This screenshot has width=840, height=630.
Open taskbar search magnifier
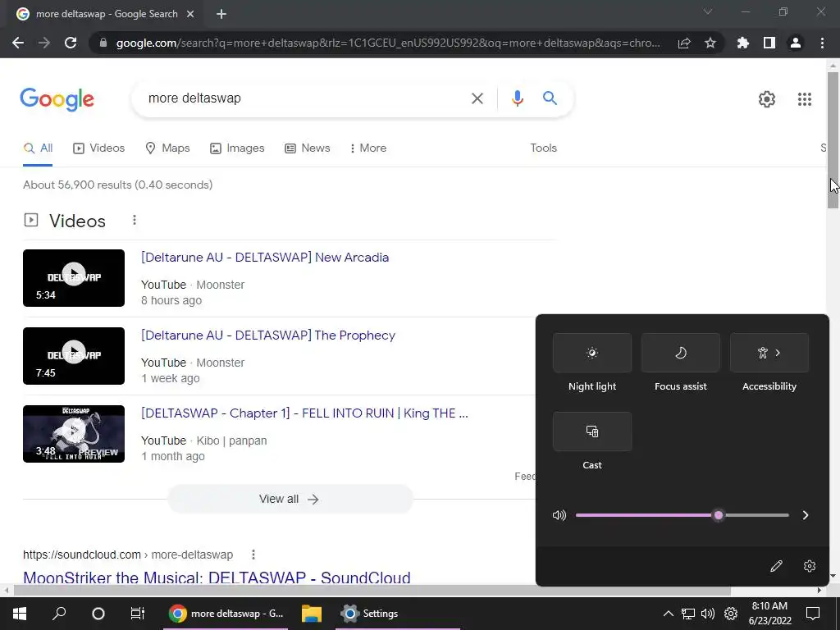59,614
